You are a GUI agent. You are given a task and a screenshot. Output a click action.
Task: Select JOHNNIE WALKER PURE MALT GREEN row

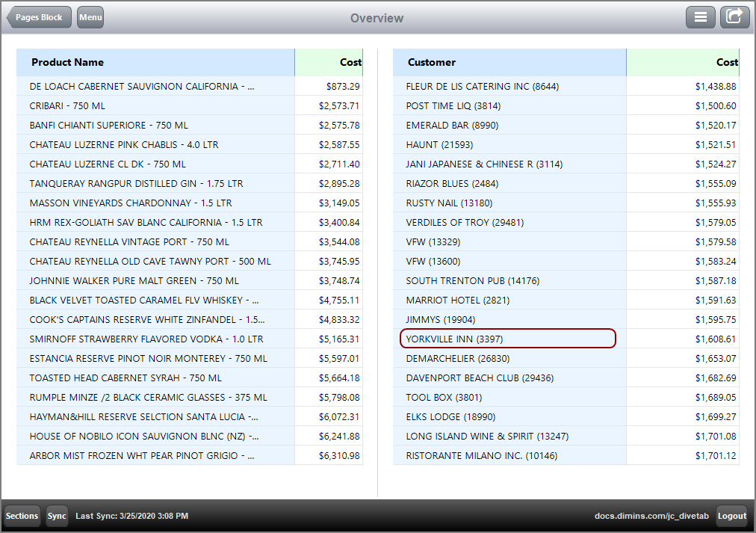tap(149, 280)
